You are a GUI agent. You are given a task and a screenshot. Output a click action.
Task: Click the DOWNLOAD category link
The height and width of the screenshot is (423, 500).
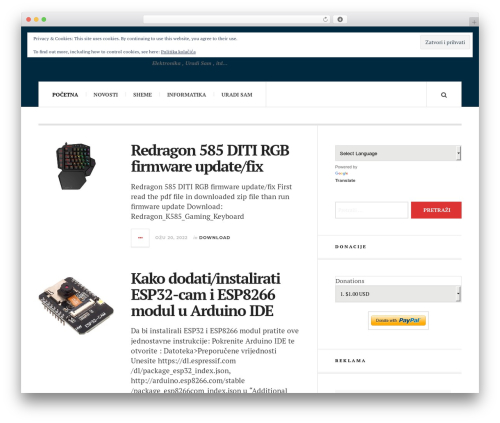pos(214,238)
